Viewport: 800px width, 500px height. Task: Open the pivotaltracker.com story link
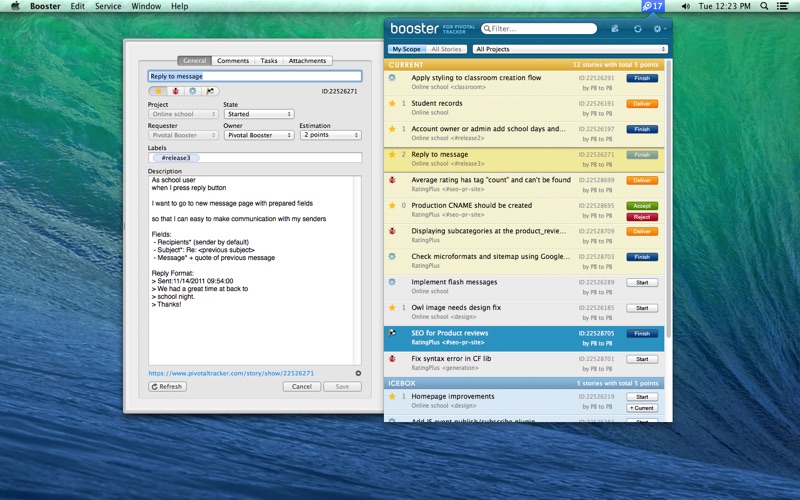click(x=231, y=373)
